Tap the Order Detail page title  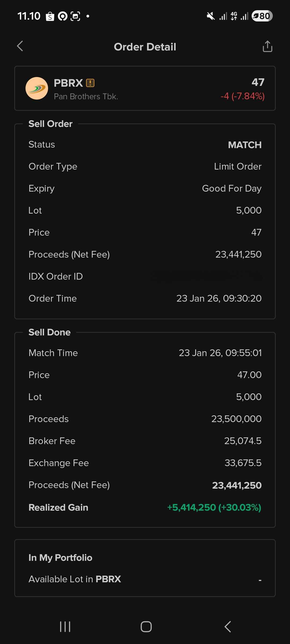point(145,47)
